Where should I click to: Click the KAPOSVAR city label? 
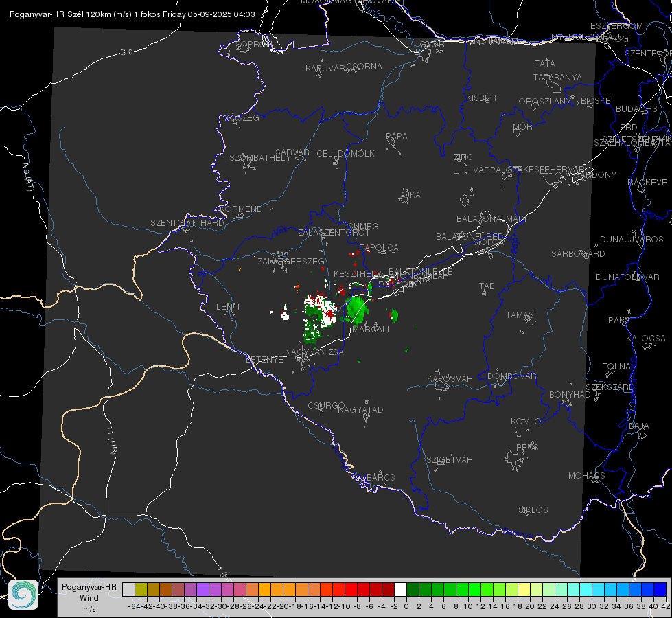point(450,378)
